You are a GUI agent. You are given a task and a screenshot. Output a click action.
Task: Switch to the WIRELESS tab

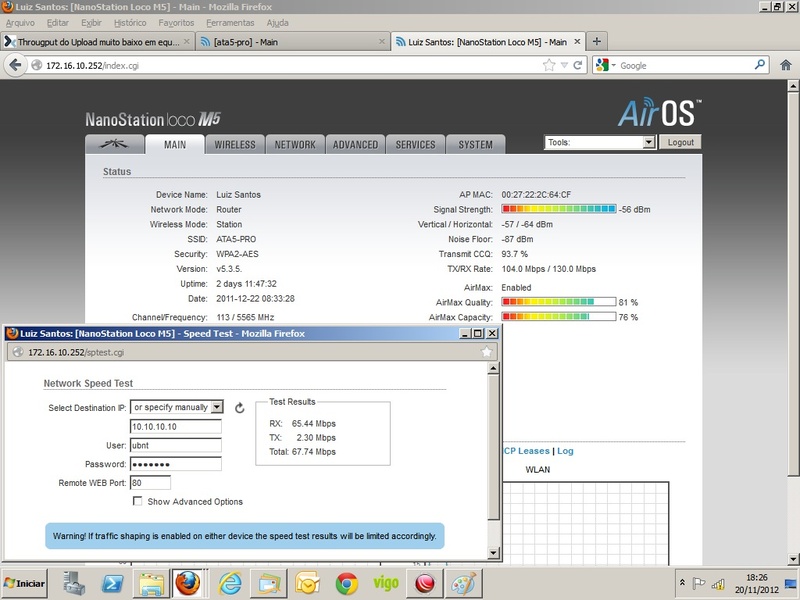(235, 144)
